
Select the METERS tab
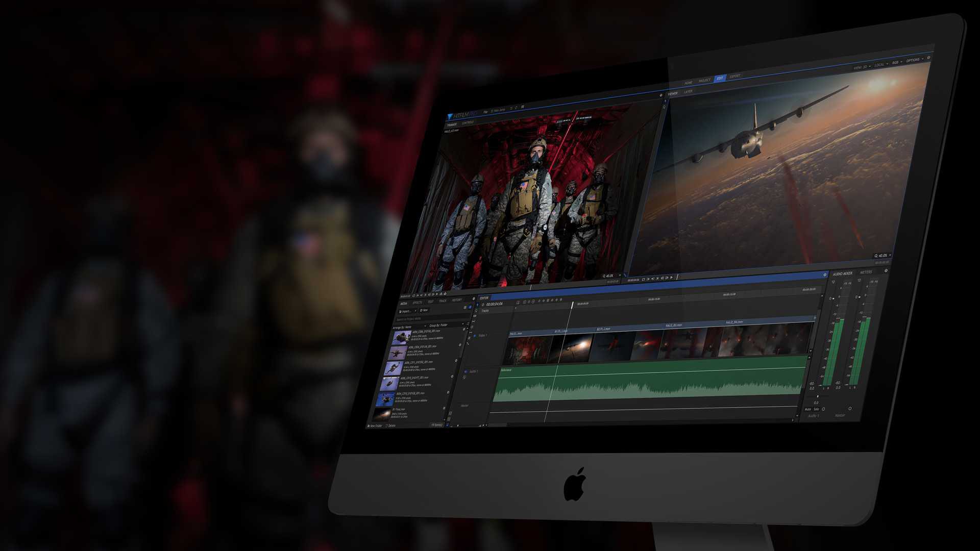pyautogui.click(x=866, y=272)
